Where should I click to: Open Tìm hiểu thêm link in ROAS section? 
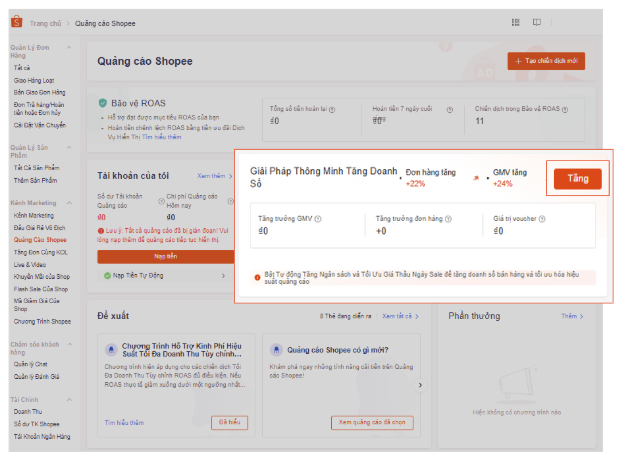point(161,137)
